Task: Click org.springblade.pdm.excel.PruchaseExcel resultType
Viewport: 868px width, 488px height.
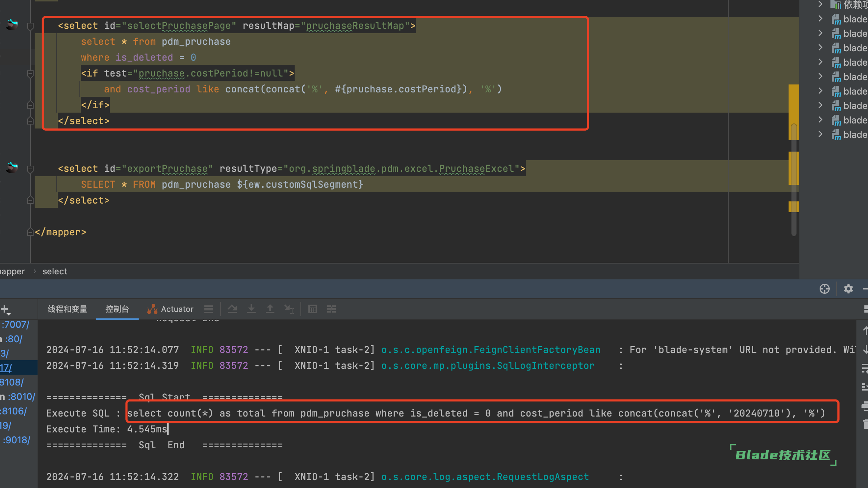Action: coord(401,169)
